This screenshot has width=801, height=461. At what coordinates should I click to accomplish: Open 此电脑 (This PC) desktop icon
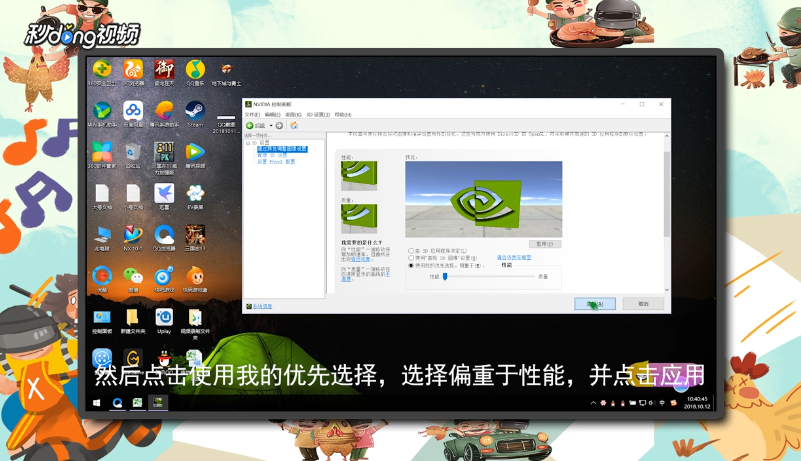click(102, 238)
